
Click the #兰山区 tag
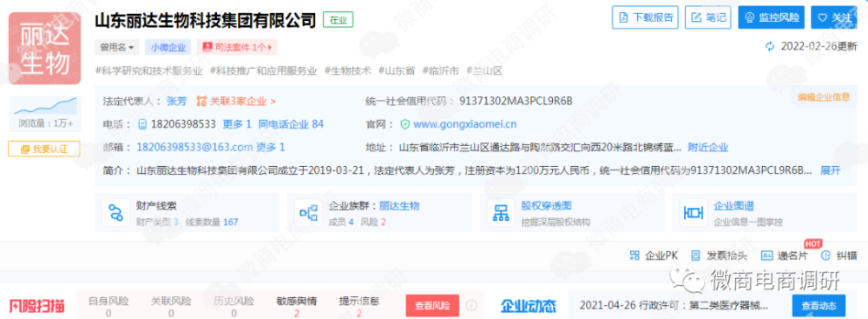[x=484, y=71]
